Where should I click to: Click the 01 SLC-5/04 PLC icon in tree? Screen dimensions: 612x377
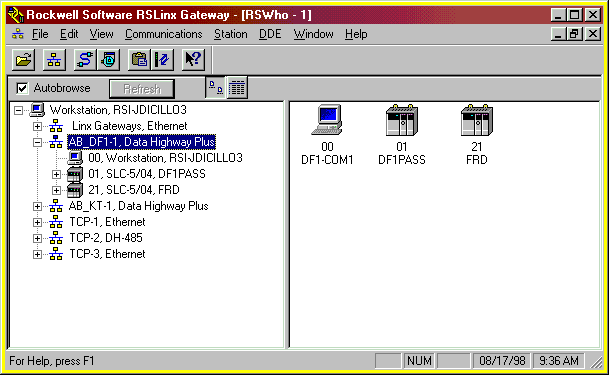[x=75, y=174]
